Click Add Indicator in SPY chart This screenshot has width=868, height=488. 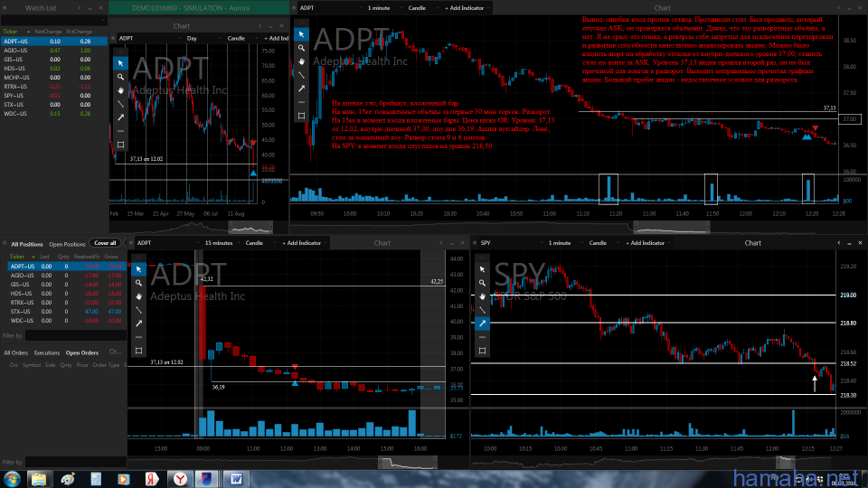coord(647,243)
